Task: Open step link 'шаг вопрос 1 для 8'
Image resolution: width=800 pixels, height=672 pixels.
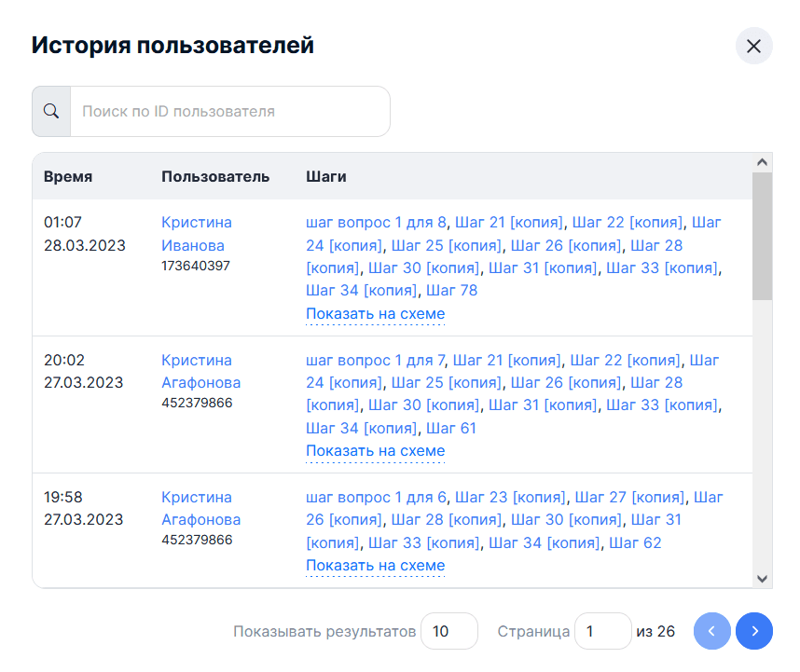Action: pyautogui.click(x=376, y=223)
